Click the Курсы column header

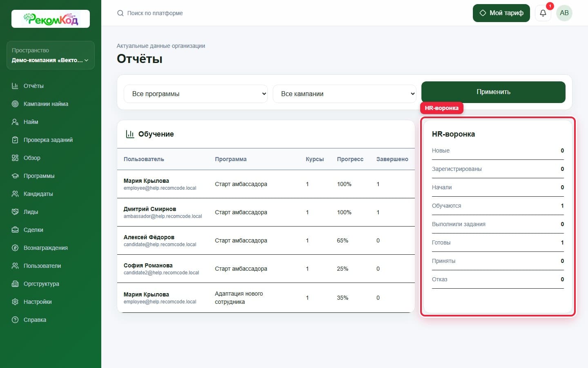pyautogui.click(x=315, y=159)
